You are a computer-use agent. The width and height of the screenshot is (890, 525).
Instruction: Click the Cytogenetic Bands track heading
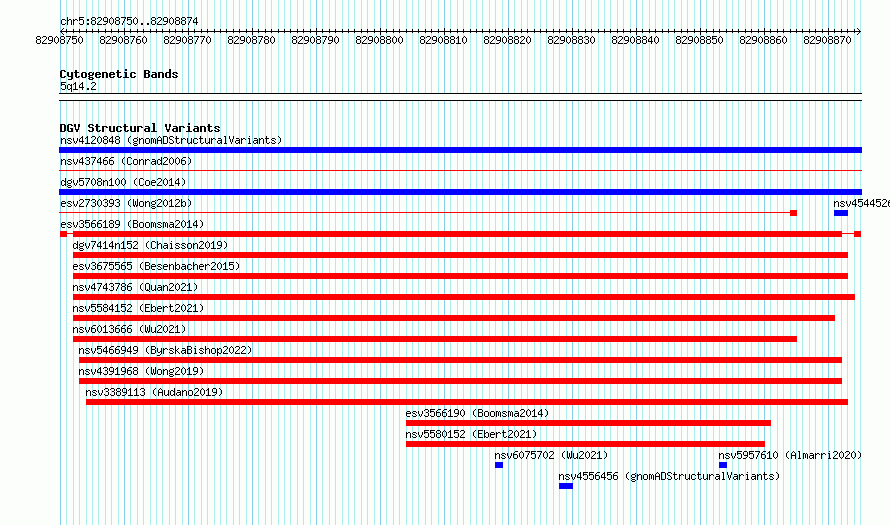119,74
